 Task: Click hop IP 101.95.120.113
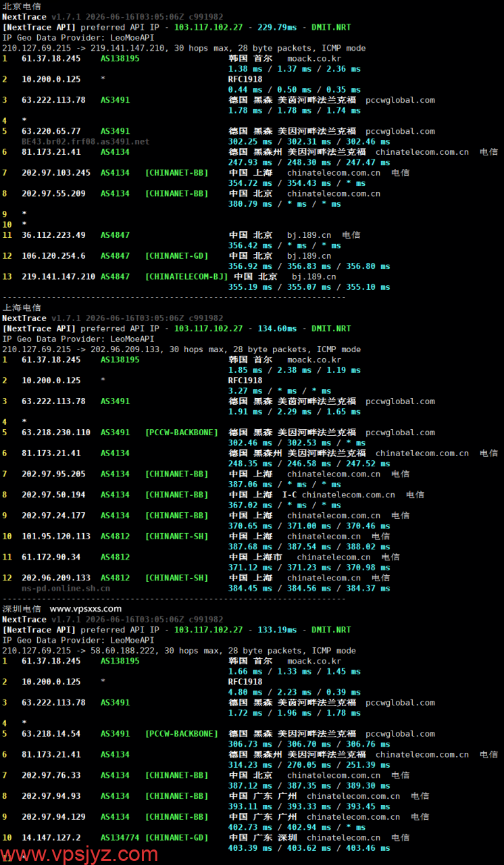point(55,537)
